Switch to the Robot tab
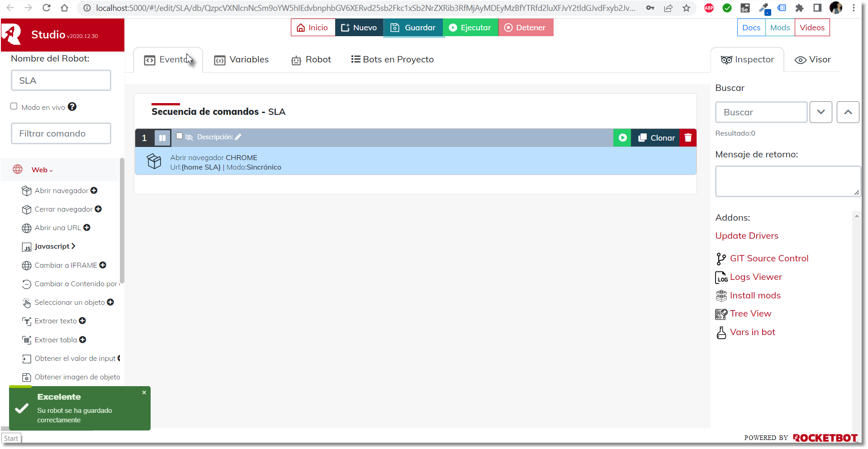 pos(311,60)
